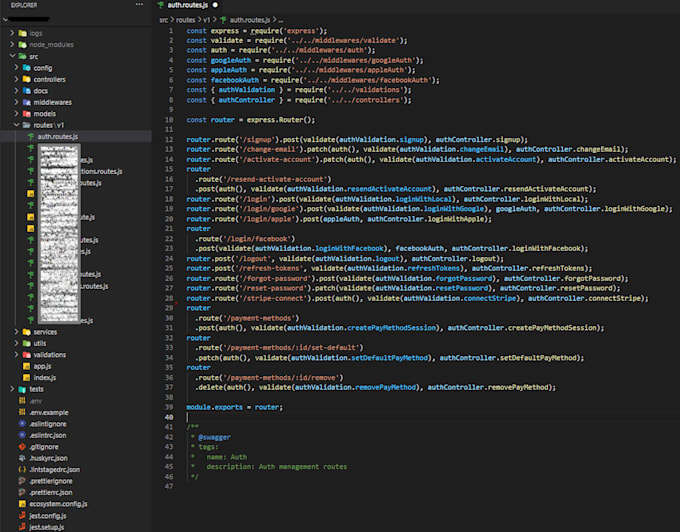Image resolution: width=680 pixels, height=532 pixels.
Task: Click the unsaved dot on auth.routes.js tab
Action: click(x=216, y=5)
